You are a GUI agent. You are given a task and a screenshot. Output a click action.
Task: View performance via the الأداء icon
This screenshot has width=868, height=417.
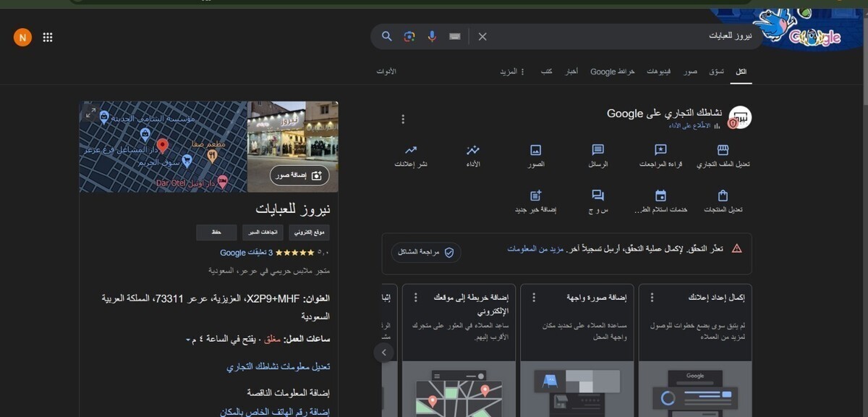tap(474, 150)
